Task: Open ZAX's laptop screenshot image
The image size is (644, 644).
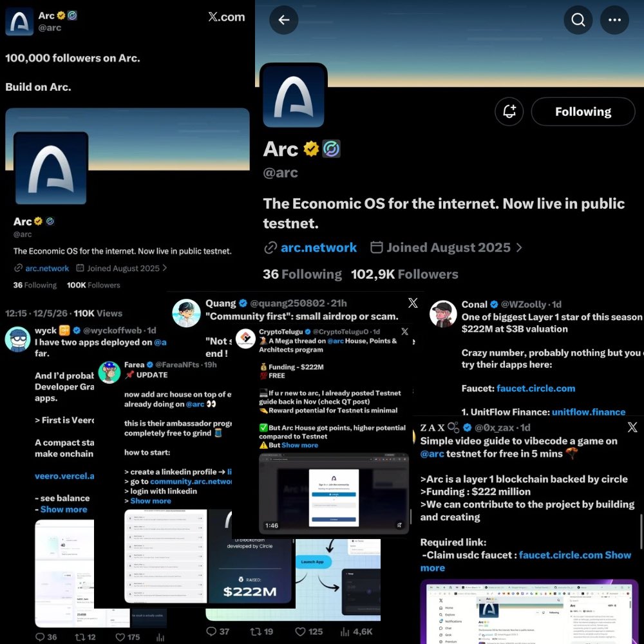Action: (x=529, y=612)
